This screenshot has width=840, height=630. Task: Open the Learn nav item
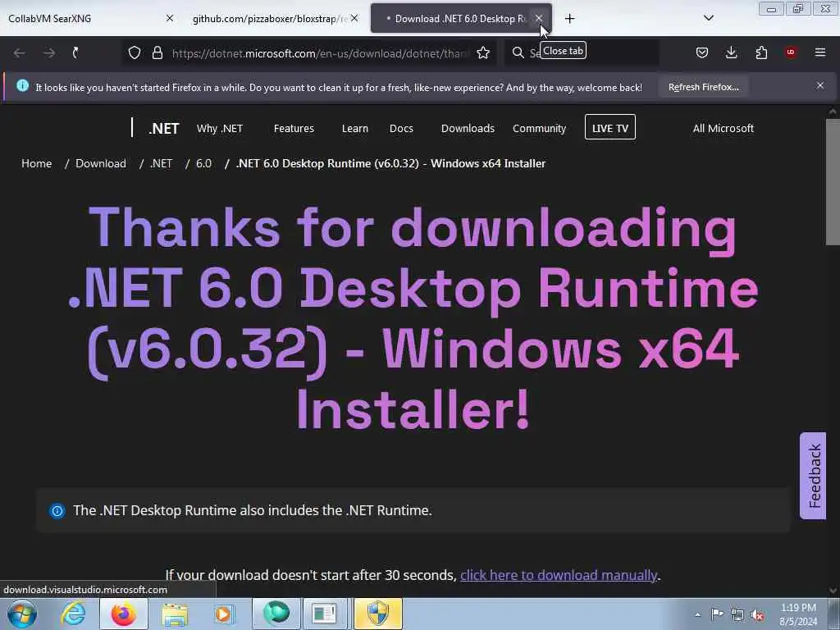point(354,129)
